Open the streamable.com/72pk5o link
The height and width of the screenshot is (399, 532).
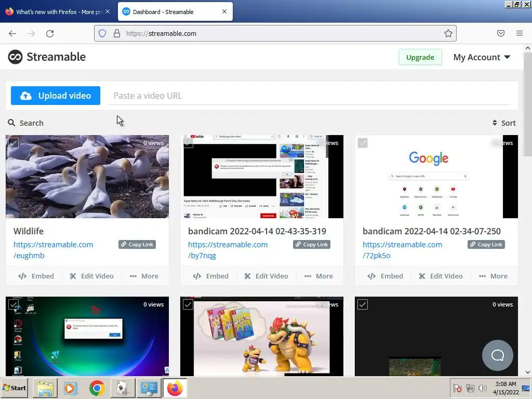coord(403,250)
